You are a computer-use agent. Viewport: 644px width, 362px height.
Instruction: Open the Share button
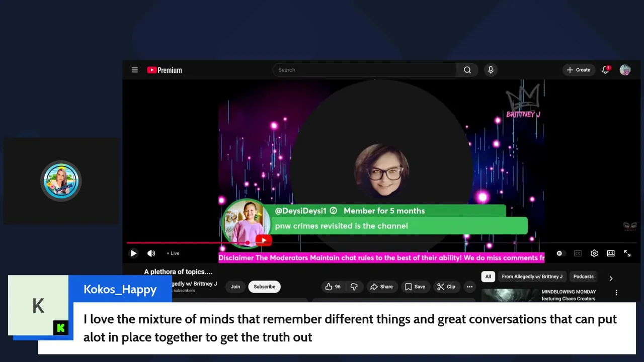coord(381,287)
